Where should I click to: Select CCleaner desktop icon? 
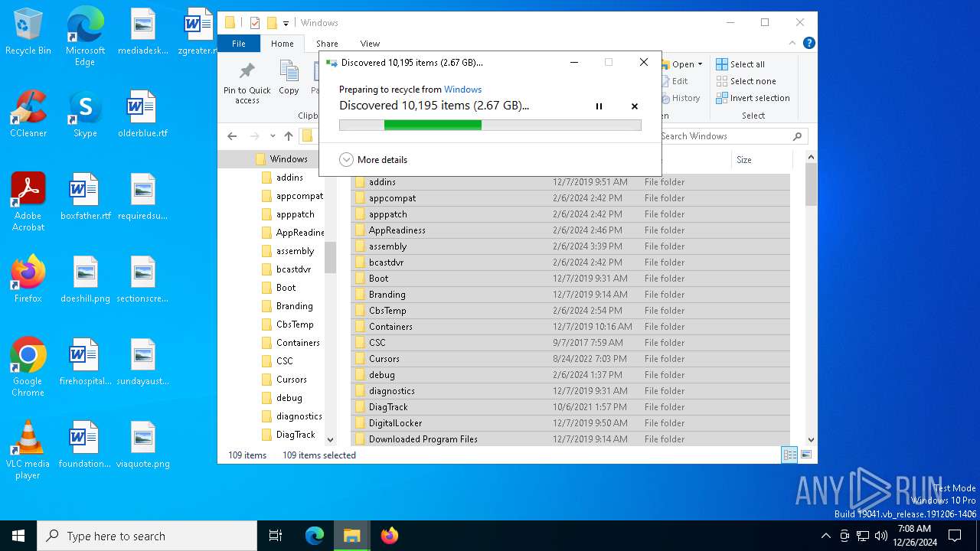click(28, 114)
